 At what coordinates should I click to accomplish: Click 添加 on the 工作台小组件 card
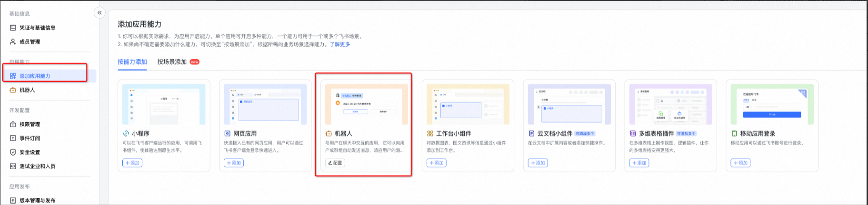coord(436,163)
